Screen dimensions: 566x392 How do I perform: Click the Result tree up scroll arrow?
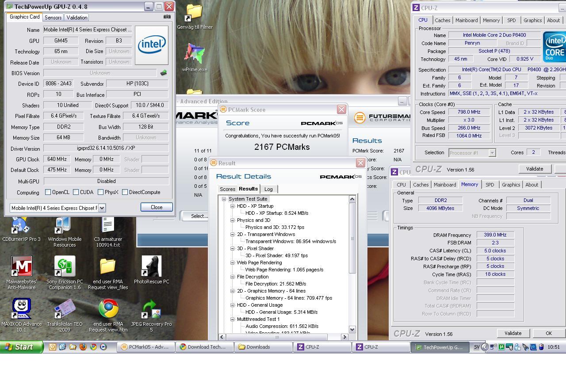(x=352, y=199)
